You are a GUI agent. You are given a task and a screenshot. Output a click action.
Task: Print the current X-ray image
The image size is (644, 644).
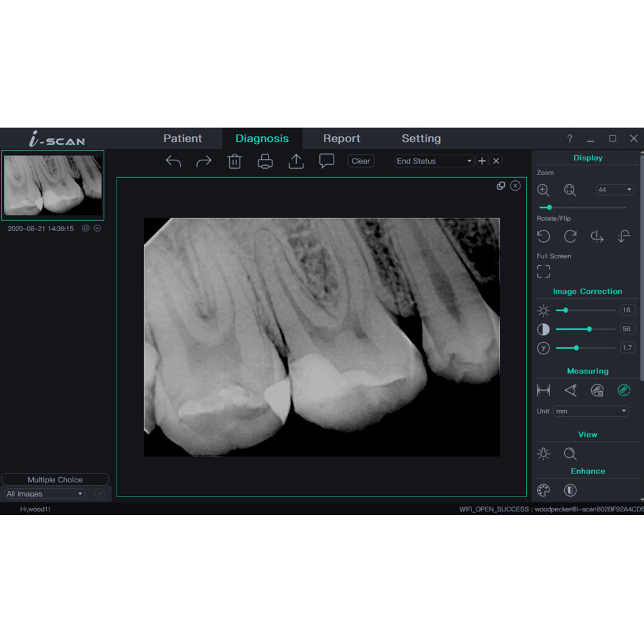pyautogui.click(x=265, y=162)
